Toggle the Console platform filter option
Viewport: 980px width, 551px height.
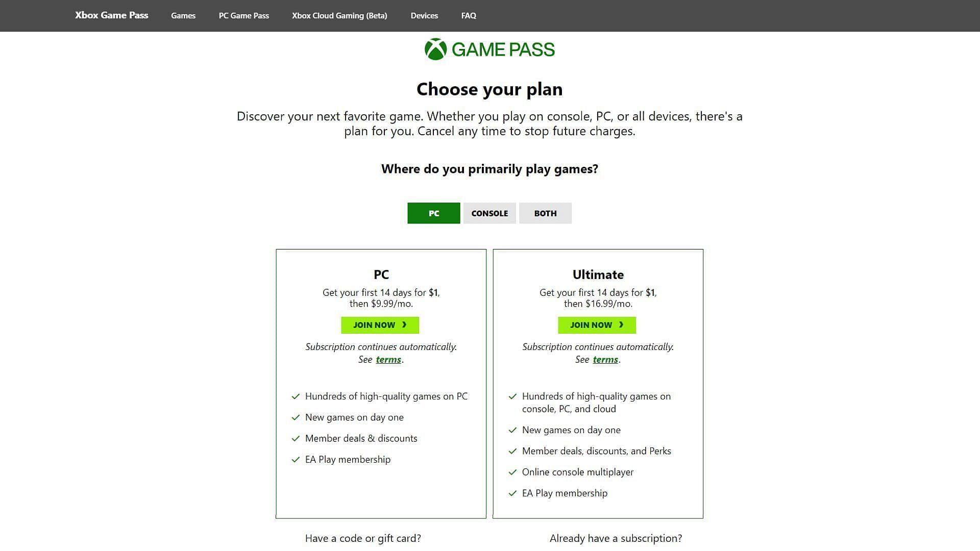coord(490,213)
